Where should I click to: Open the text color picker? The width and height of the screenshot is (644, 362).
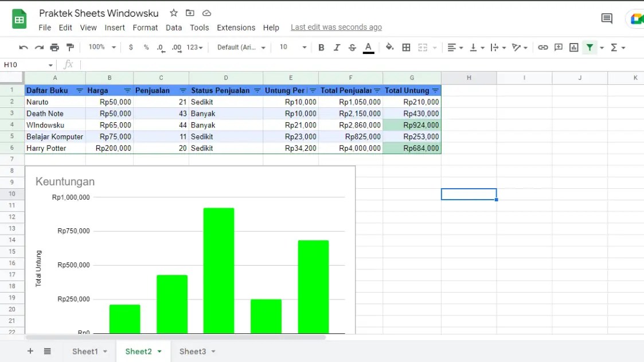pyautogui.click(x=368, y=48)
